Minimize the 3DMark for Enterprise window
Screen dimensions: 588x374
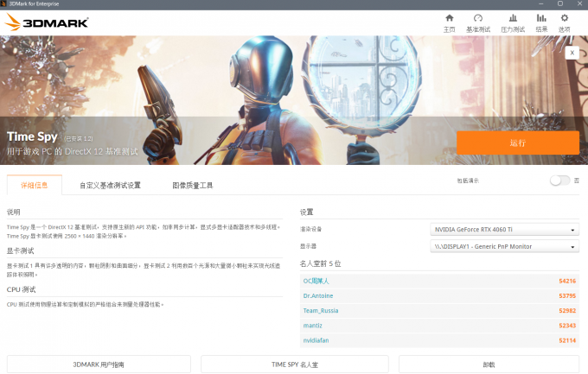tap(540, 3)
